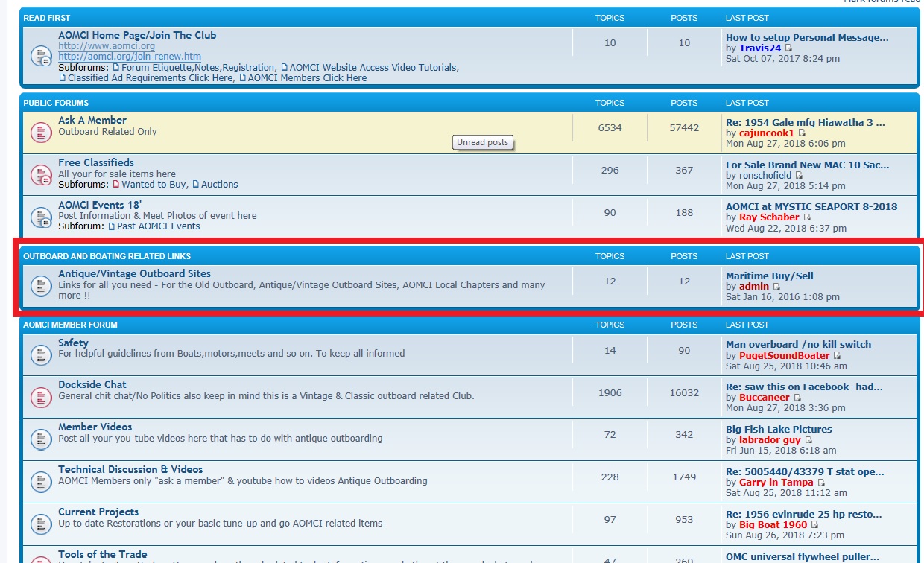Screen dimensions: 924x563
Task: View latest post icon next to PugetSoundBoater
Action: [x=837, y=356]
